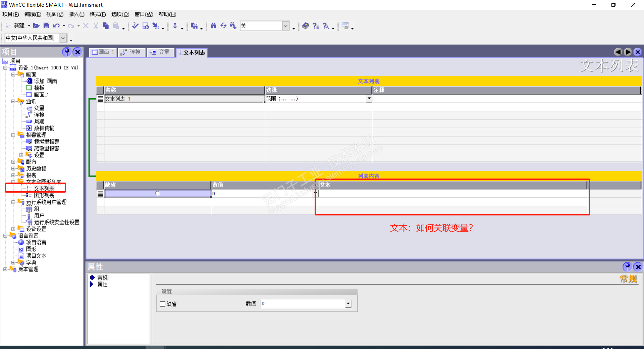This screenshot has height=349, width=644.
Task: Switch to the 变量 tab
Action: pos(160,52)
